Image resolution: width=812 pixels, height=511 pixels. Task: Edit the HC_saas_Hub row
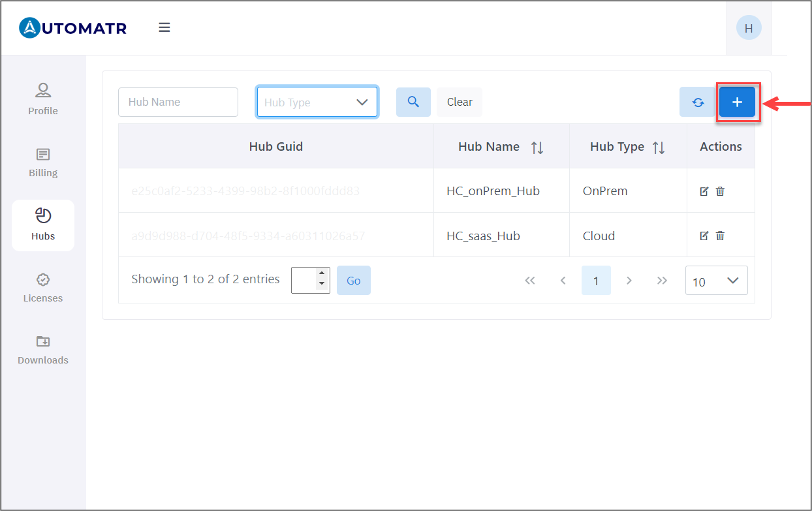(704, 236)
